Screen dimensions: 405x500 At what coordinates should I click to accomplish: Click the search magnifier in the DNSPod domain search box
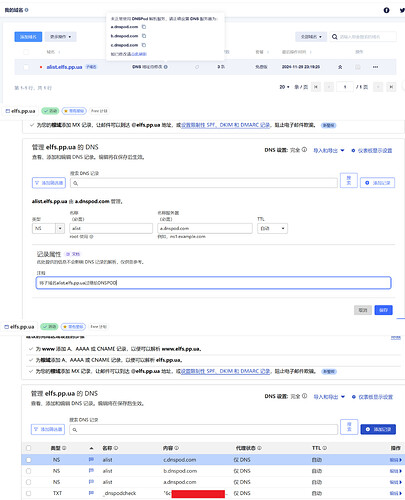[x=335, y=37]
